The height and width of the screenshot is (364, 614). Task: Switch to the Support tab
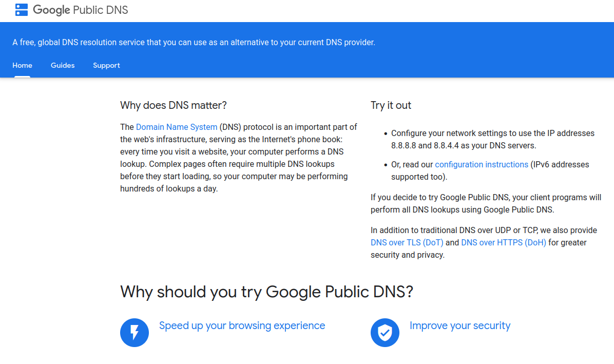tap(106, 65)
